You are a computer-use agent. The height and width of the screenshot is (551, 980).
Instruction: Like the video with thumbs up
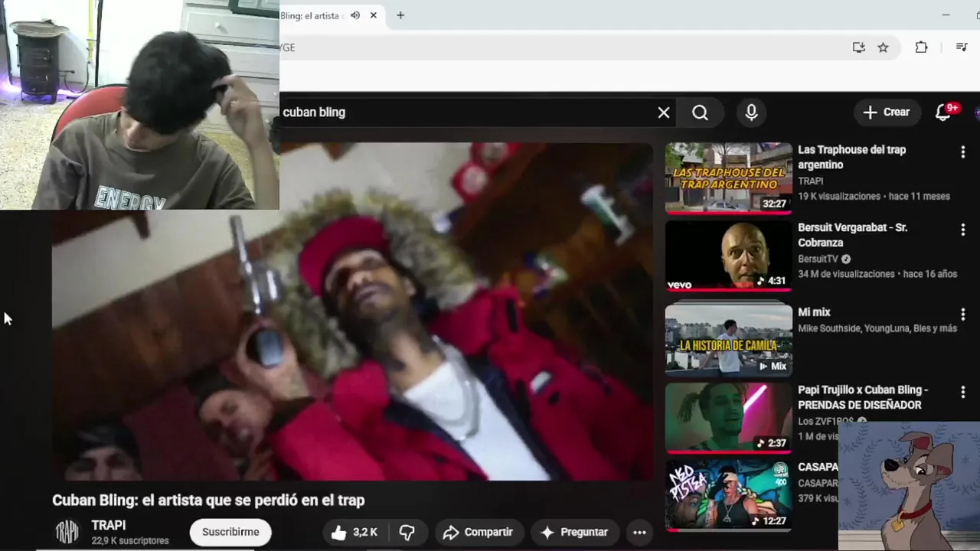coord(354,532)
